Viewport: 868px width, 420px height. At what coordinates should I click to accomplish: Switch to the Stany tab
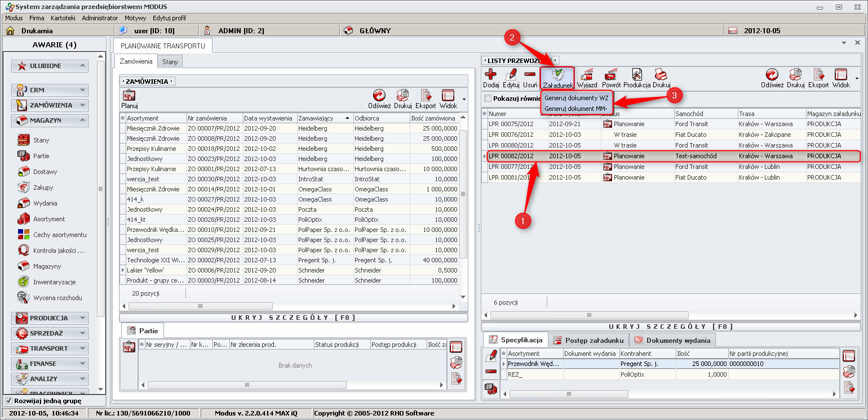tap(170, 61)
